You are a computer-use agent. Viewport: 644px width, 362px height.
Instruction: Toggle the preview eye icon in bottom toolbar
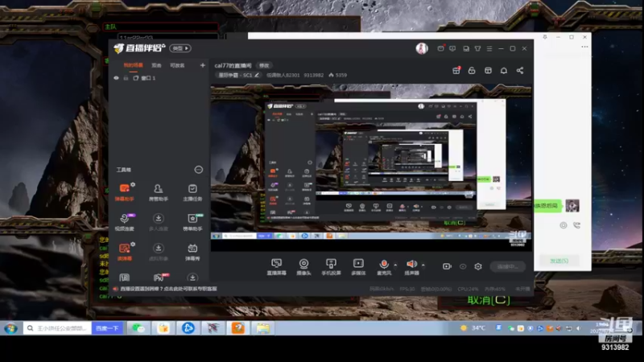[x=463, y=266]
